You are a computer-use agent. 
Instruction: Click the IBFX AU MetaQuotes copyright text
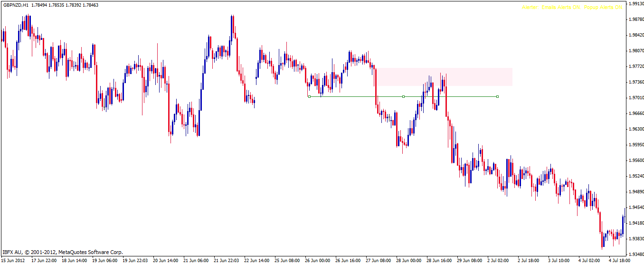tap(63, 252)
